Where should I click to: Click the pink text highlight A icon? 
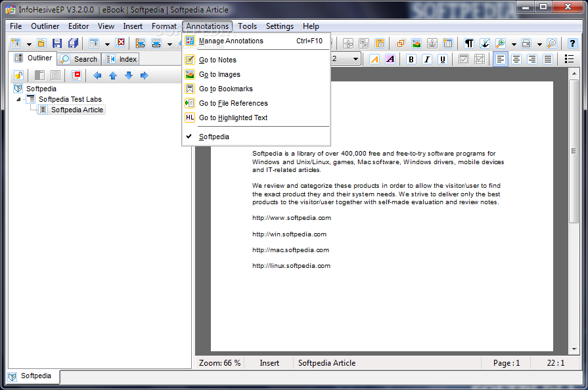(x=390, y=59)
